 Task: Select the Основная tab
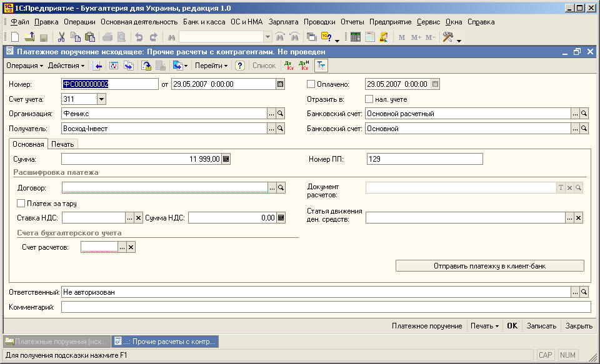28,144
